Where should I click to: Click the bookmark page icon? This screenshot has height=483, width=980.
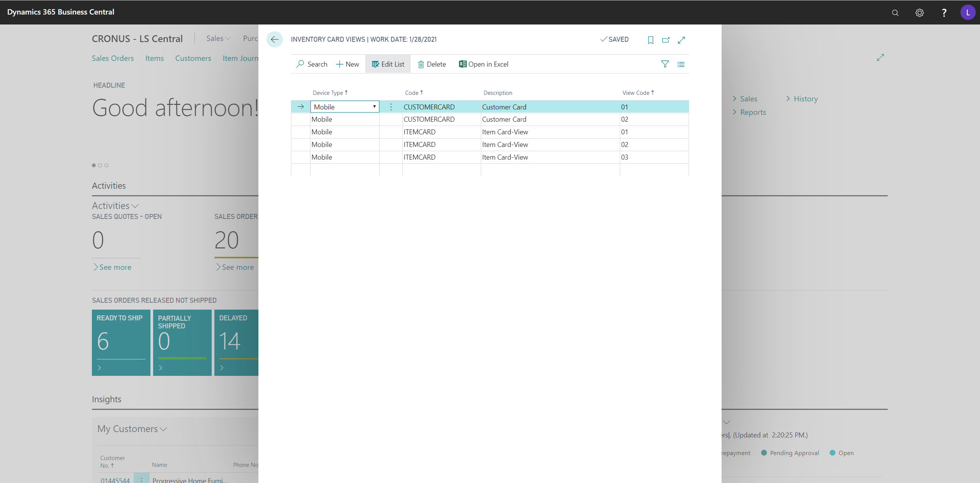click(x=650, y=40)
